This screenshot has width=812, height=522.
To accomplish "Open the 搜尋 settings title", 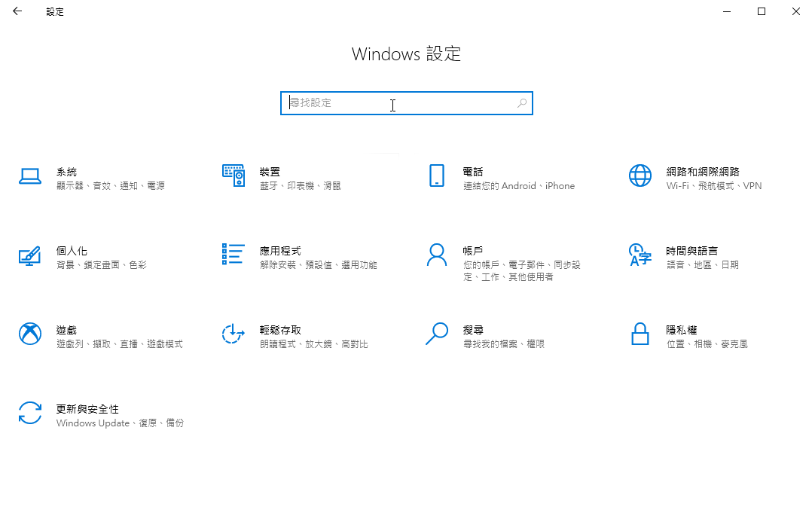I will pyautogui.click(x=473, y=331).
